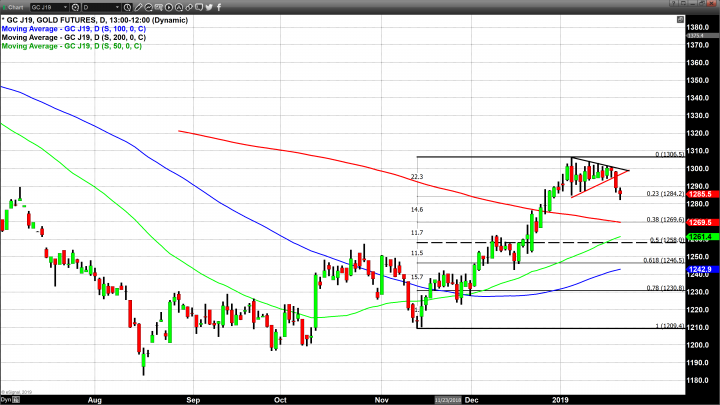Click the 0 (1306.5) Fibonacci label
Image resolution: width=720 pixels, height=405 pixels.
point(669,155)
